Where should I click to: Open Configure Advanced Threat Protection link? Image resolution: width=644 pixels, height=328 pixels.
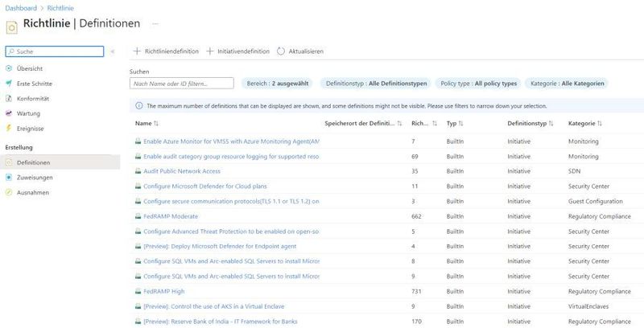coord(231,232)
